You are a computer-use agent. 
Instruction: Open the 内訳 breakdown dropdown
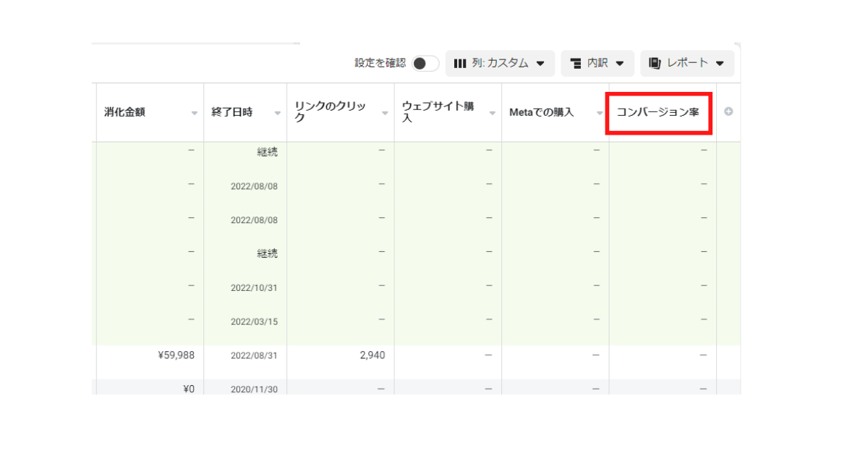pyautogui.click(x=597, y=64)
